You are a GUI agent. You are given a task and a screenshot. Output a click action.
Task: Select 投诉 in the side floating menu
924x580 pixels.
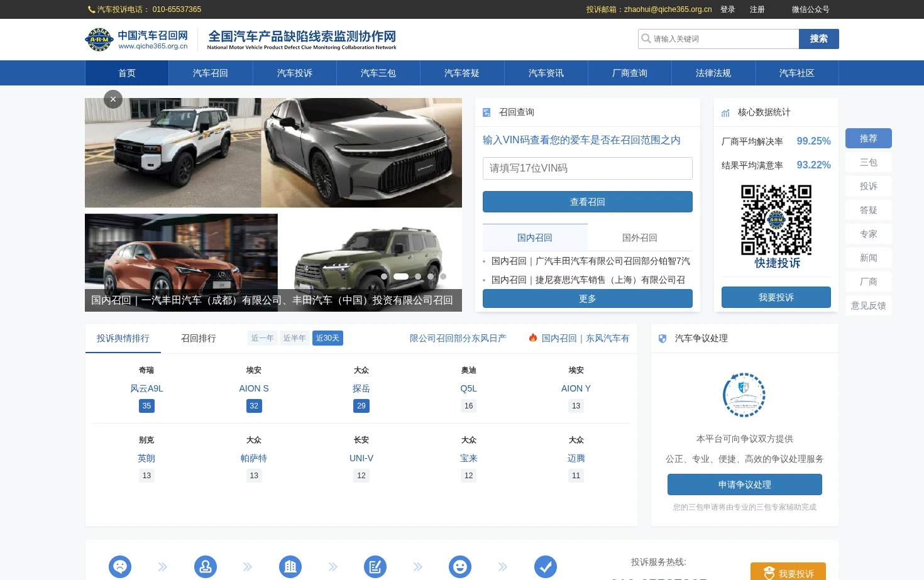(x=869, y=186)
